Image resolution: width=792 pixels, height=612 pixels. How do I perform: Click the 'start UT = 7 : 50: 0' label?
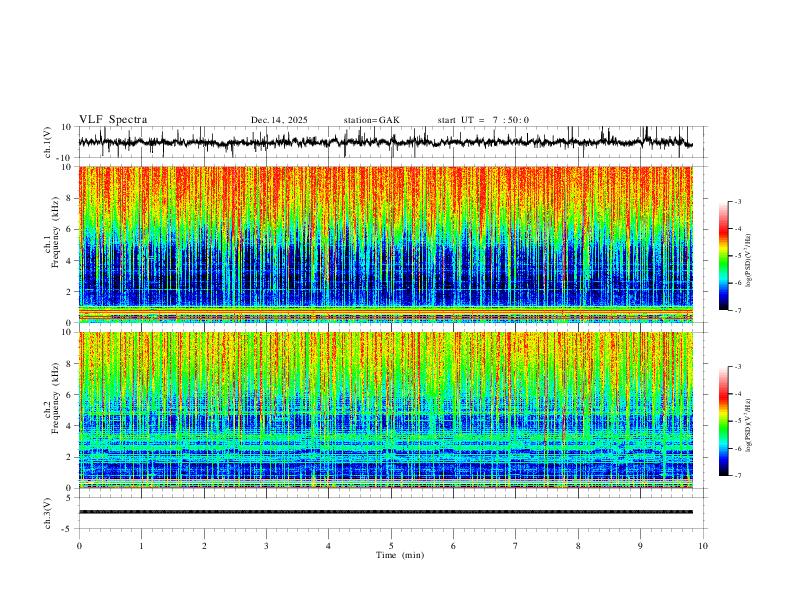pyautogui.click(x=483, y=120)
